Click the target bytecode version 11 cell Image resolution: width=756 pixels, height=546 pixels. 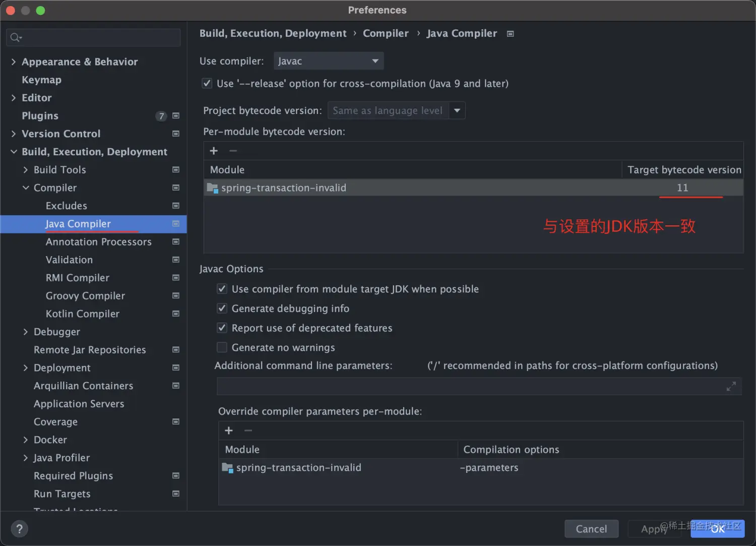(x=682, y=188)
